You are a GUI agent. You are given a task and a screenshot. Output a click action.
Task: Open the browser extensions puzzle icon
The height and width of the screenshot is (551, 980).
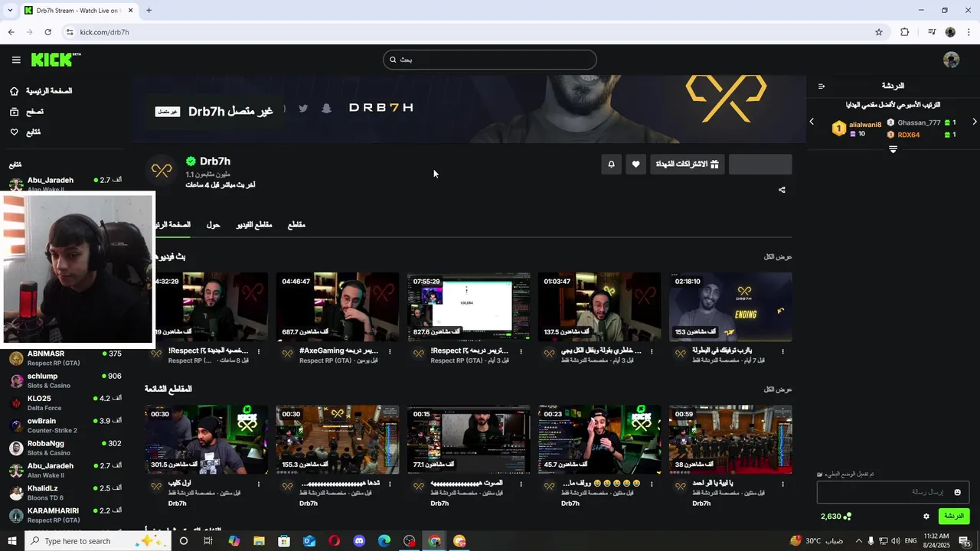pos(905,32)
